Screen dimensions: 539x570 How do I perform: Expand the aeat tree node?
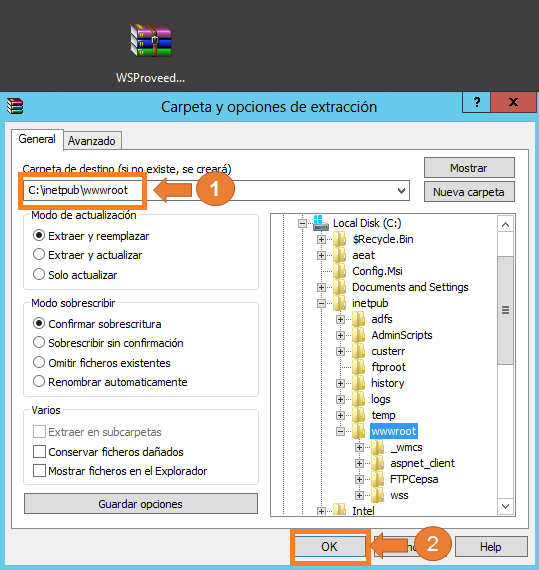(x=321, y=255)
